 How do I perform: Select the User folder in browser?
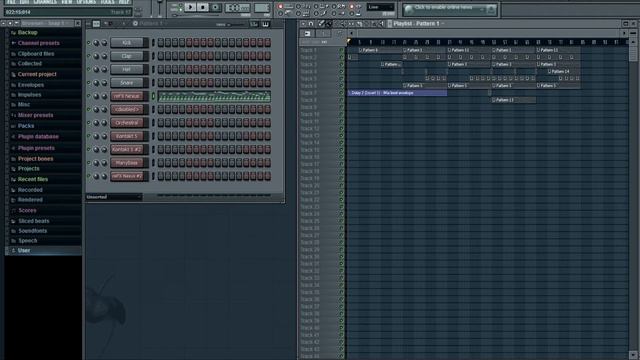pos(43,251)
